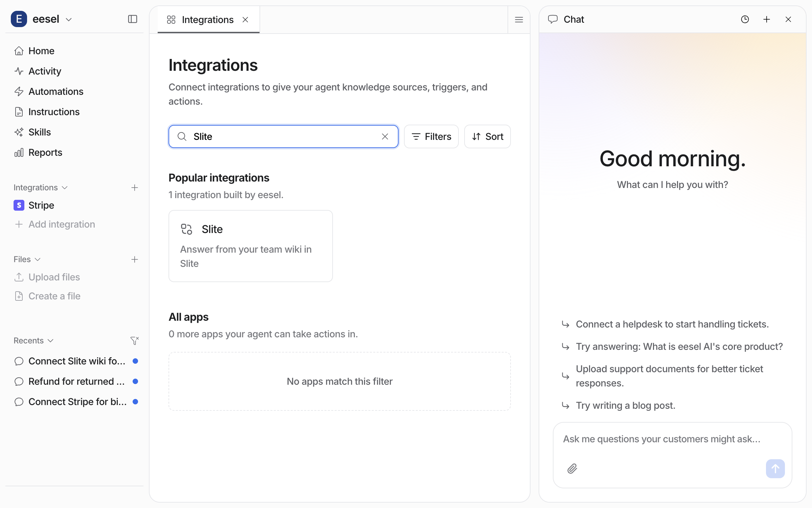Click the attach file paperclip icon

[572, 469]
